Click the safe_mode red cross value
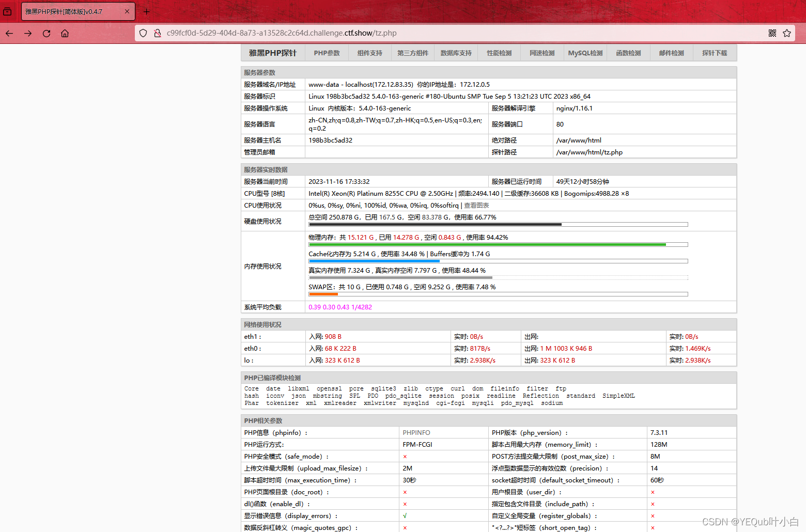Screen dimensions: 806x532 (x=405, y=457)
